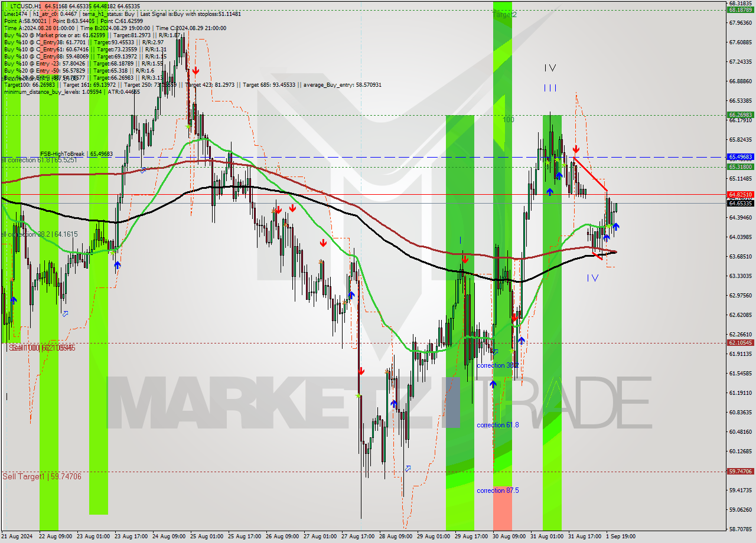
Task: Click the red descending trendline segment
Action: pyautogui.click(x=590, y=174)
